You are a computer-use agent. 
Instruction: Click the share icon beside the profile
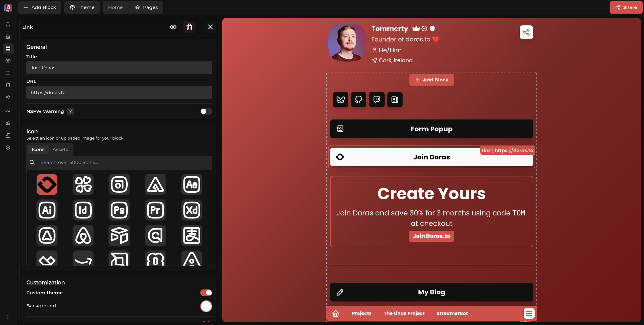coord(526,32)
